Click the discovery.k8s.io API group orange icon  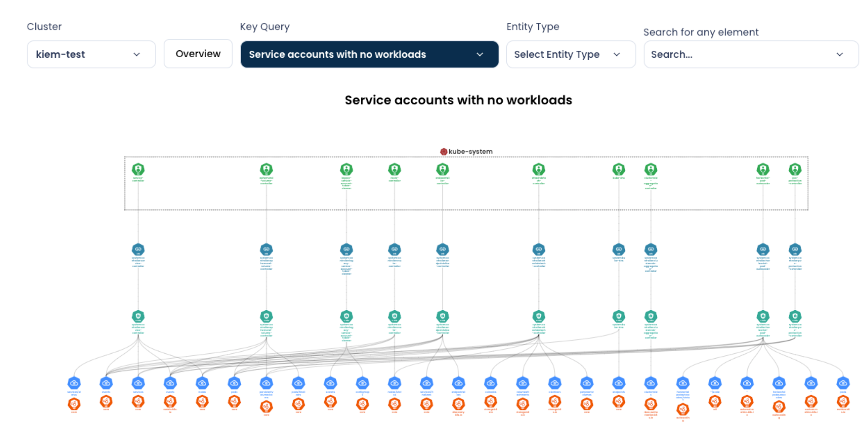(458, 404)
